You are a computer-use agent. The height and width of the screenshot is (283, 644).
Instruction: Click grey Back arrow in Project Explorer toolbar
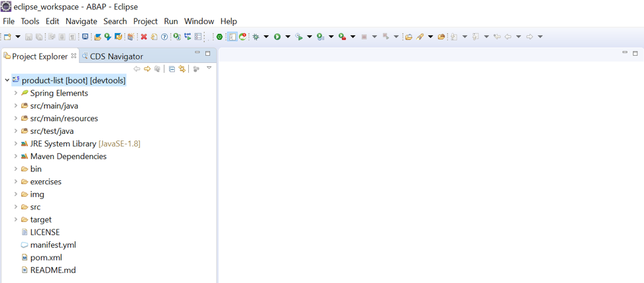tap(137, 68)
